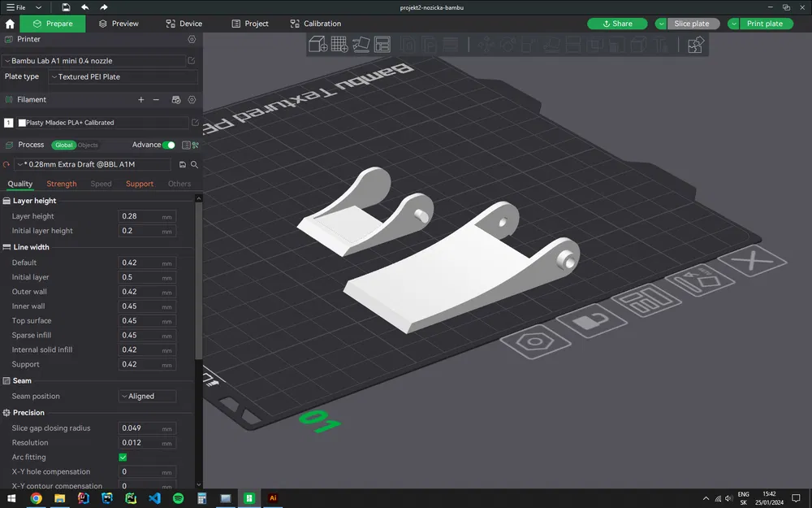Open the Assembly view puzzle icon

point(694,45)
